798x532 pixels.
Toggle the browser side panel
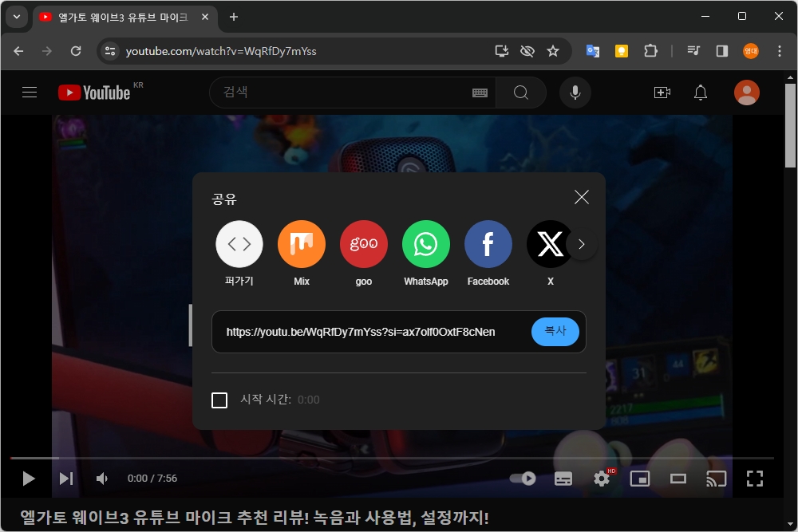[x=721, y=51]
